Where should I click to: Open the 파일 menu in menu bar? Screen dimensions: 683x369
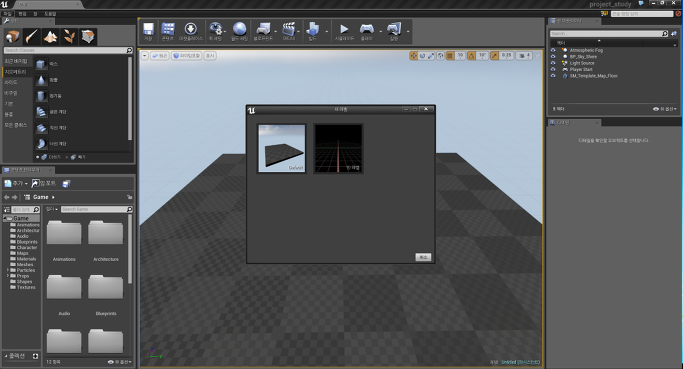point(7,14)
